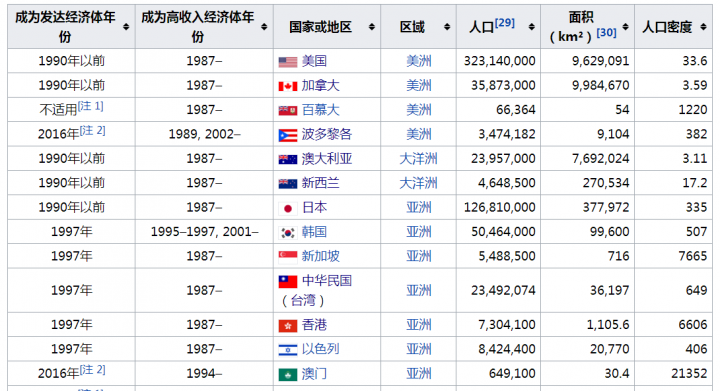Screen dimensions: 720x391
Task: Open footnote 注 2 in 澳门 row
Action: coord(92,370)
